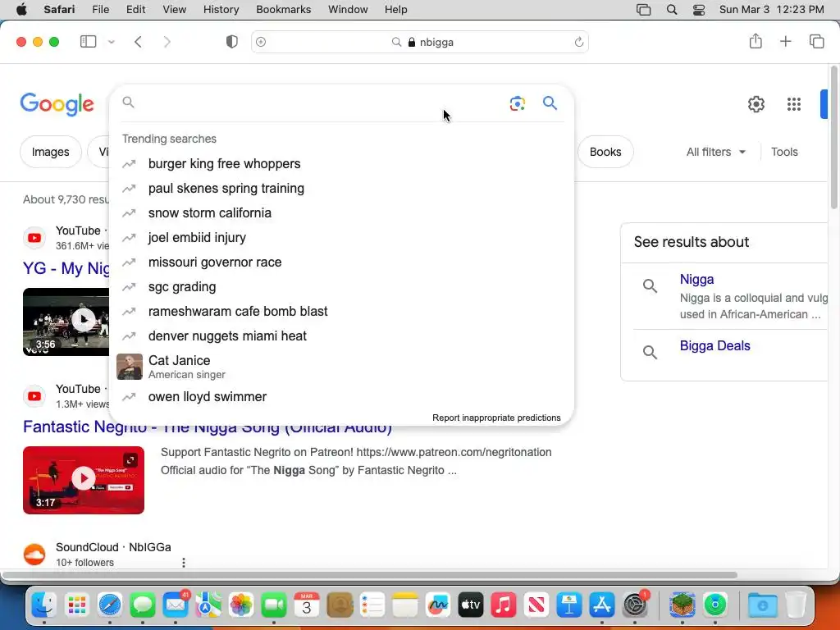
Task: Play the 3:56 video thumbnail
Action: (66, 322)
